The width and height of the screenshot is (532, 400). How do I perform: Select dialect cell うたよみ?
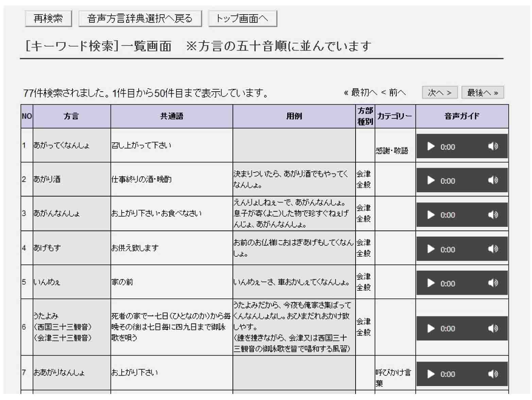[71, 327]
